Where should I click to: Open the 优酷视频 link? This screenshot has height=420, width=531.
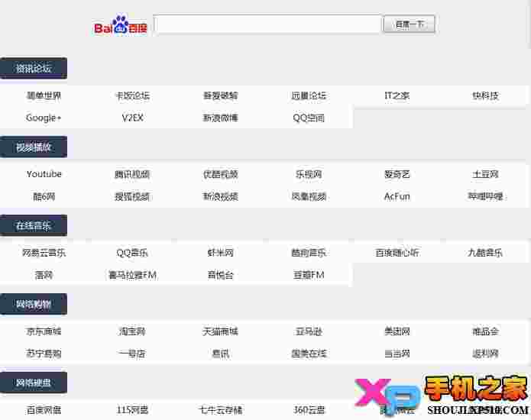tap(221, 174)
